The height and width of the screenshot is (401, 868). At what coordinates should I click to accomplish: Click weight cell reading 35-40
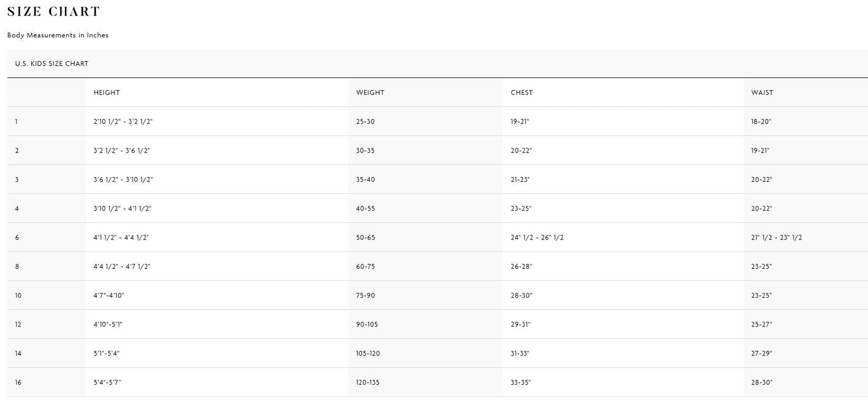point(365,179)
